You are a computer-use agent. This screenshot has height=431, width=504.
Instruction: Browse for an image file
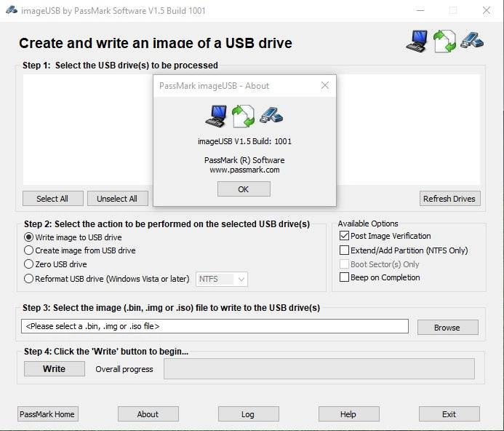447,328
